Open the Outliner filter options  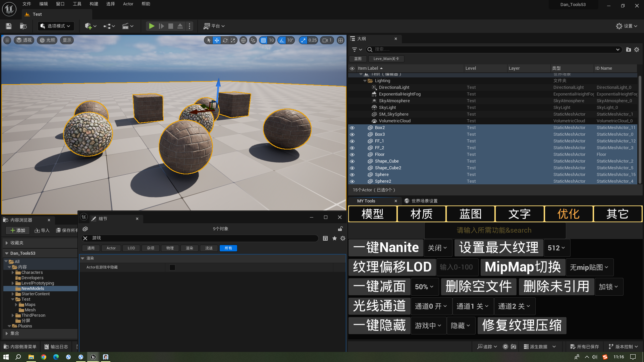click(x=357, y=50)
